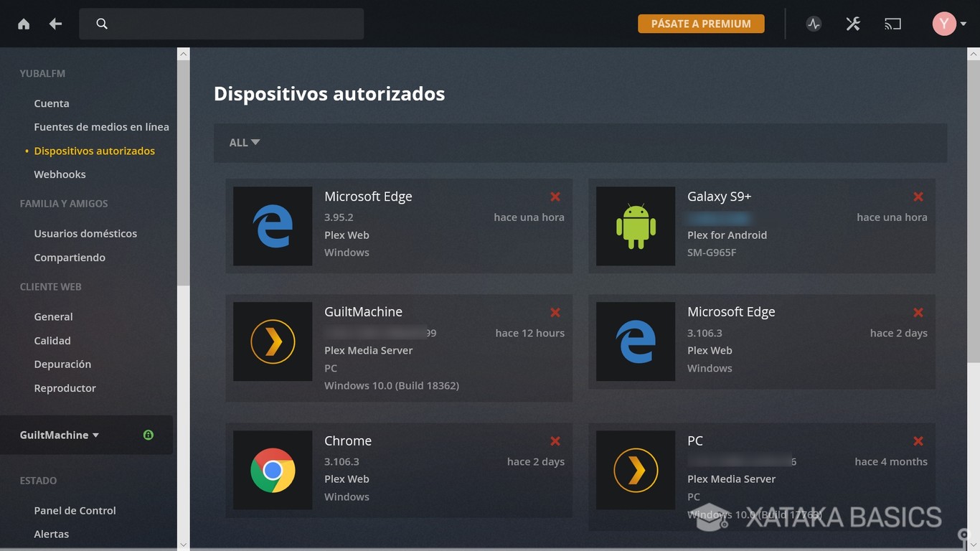980x551 pixels.
Task: Click the back arrow navigation icon
Action: [55, 23]
